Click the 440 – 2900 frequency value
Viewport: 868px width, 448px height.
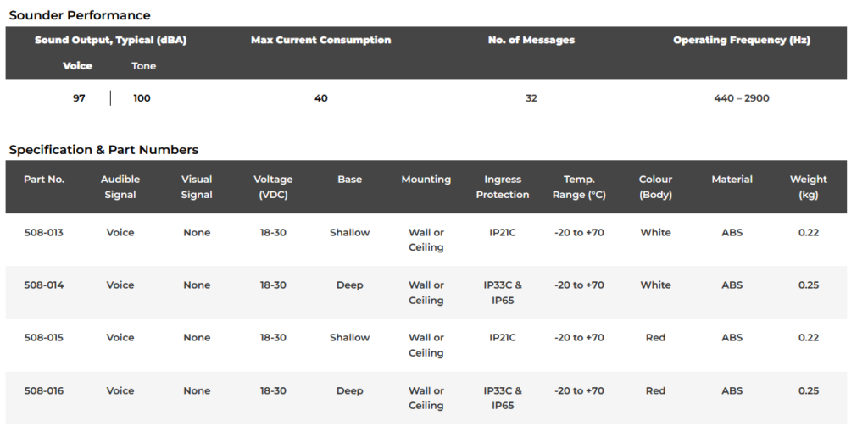click(741, 98)
